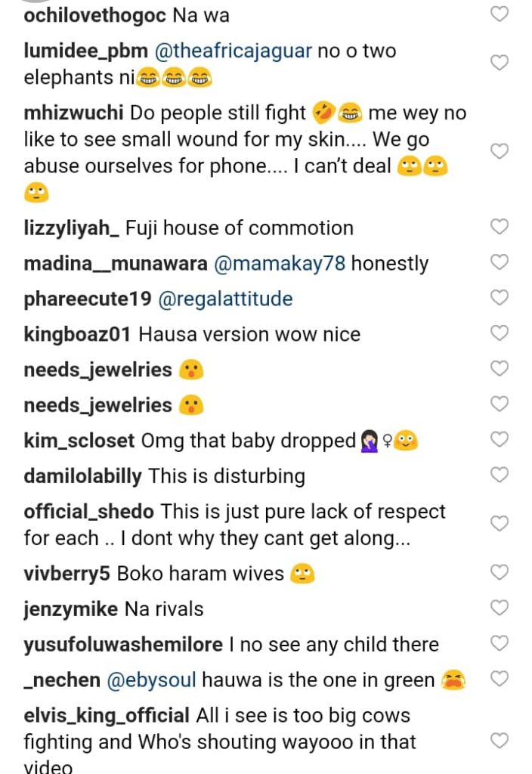Heart vivberry5's Boko haram wives comment
Image resolution: width=532 pixels, height=774 pixels.
click(x=500, y=572)
